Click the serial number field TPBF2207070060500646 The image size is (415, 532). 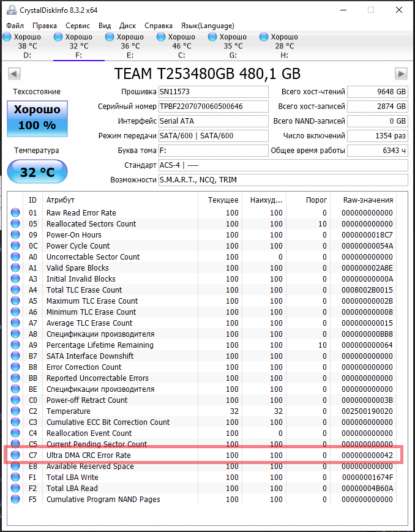pos(214,107)
